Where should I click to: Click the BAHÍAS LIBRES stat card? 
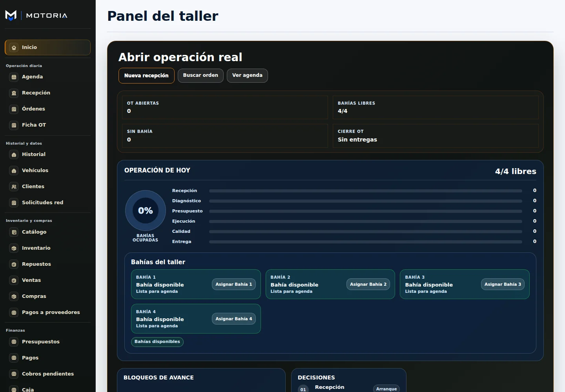tap(436, 107)
